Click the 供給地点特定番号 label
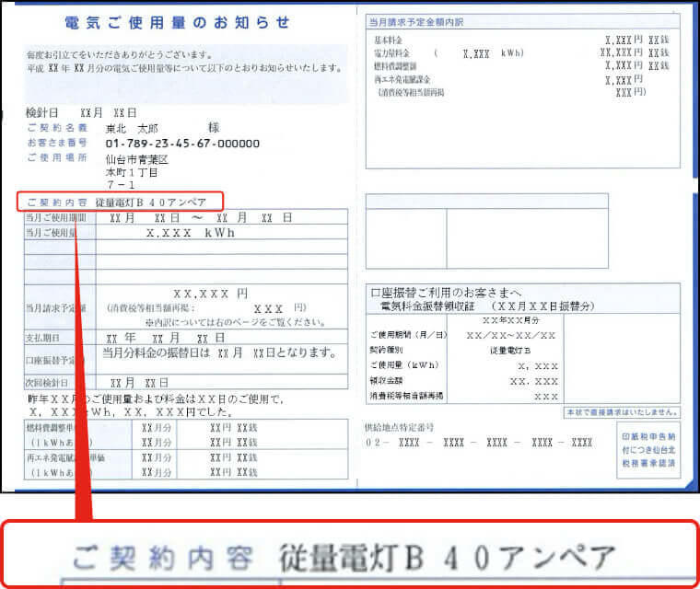 (400, 428)
